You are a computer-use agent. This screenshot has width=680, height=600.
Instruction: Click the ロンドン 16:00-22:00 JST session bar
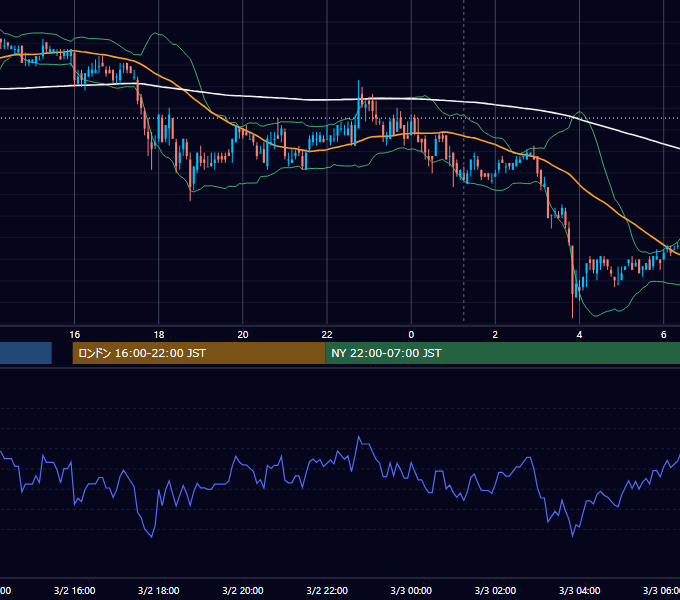click(199, 353)
